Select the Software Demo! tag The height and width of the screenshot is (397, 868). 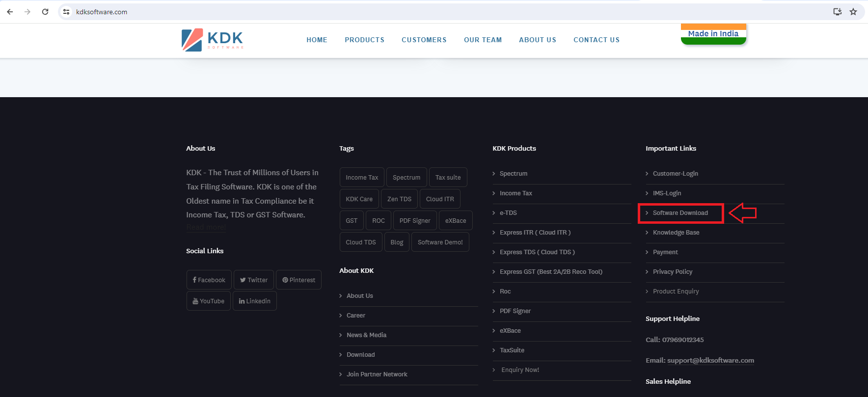click(440, 242)
